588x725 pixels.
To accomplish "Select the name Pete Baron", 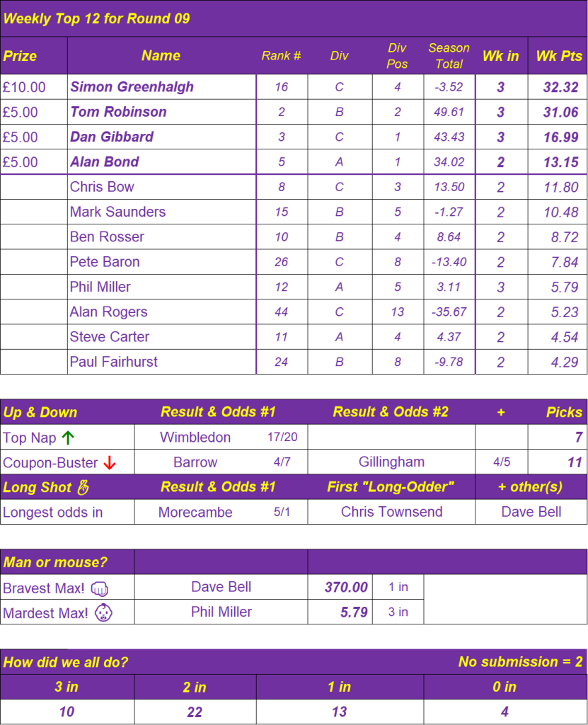I will coord(105,262).
